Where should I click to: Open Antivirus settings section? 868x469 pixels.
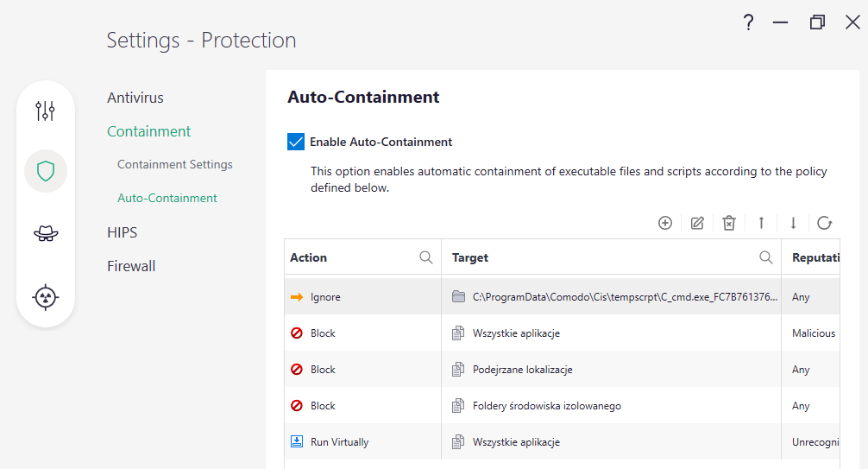coord(135,98)
